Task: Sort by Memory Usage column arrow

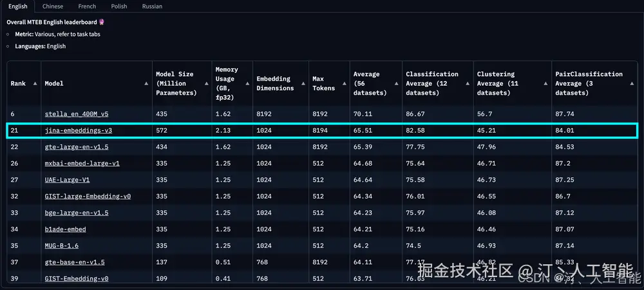Action: pos(247,83)
